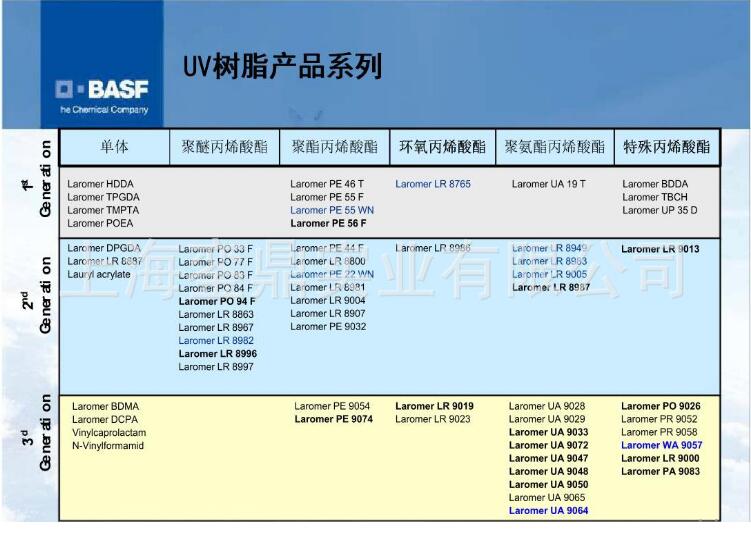Select the 2nd Generation row label
This screenshot has width=751, height=535.
[x=38, y=296]
